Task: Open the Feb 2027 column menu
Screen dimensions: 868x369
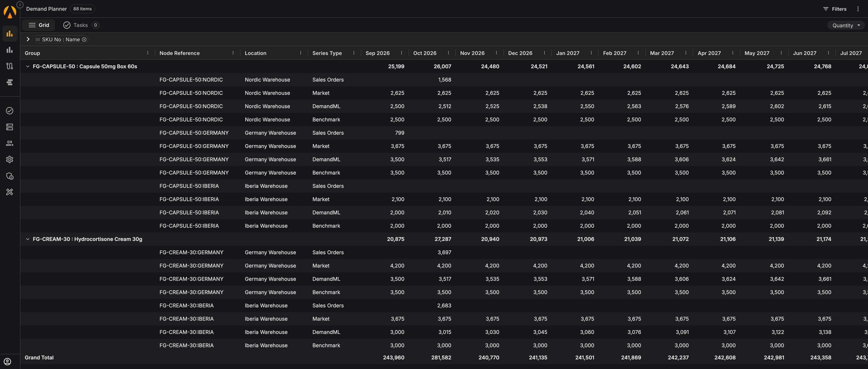Action: (638, 53)
